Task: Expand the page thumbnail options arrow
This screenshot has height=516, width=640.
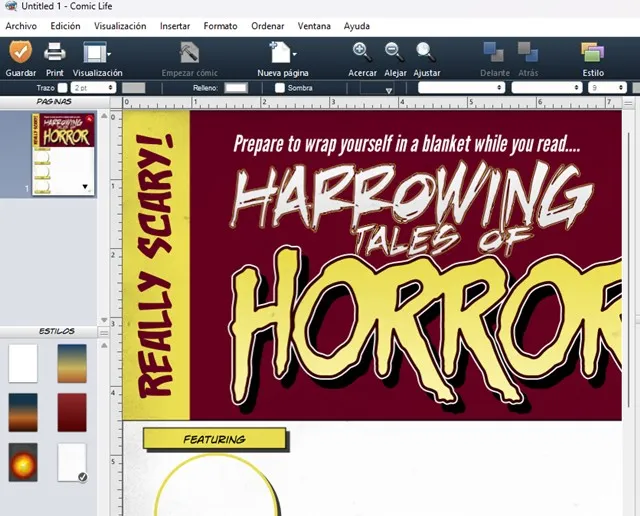Action: tap(85, 186)
